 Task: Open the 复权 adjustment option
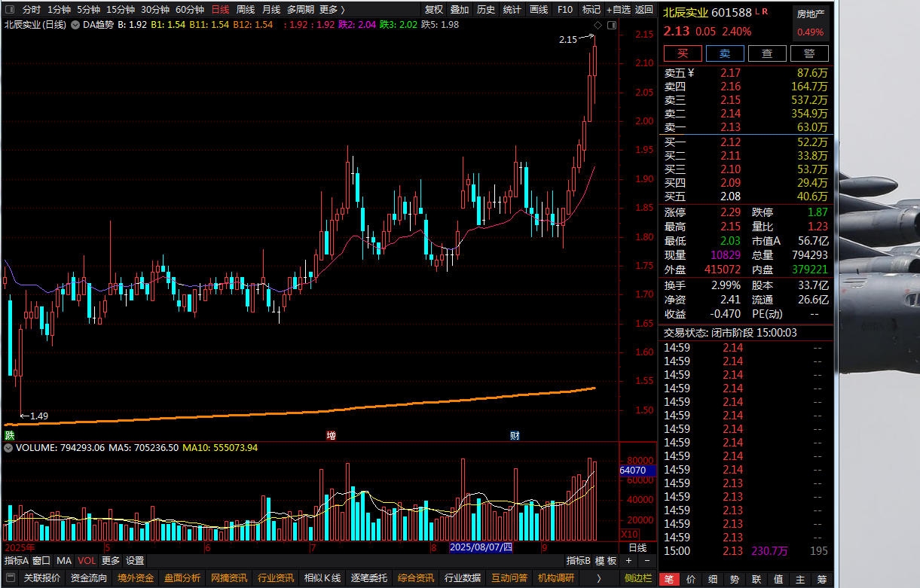(434, 10)
